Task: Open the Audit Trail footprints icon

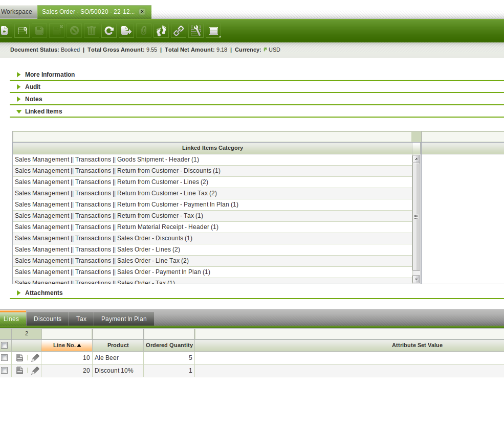Action: [161, 31]
